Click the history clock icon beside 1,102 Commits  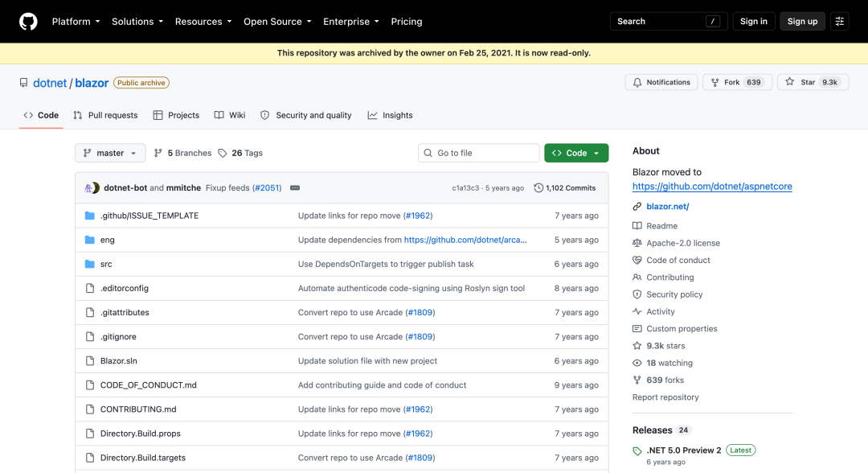coord(538,187)
